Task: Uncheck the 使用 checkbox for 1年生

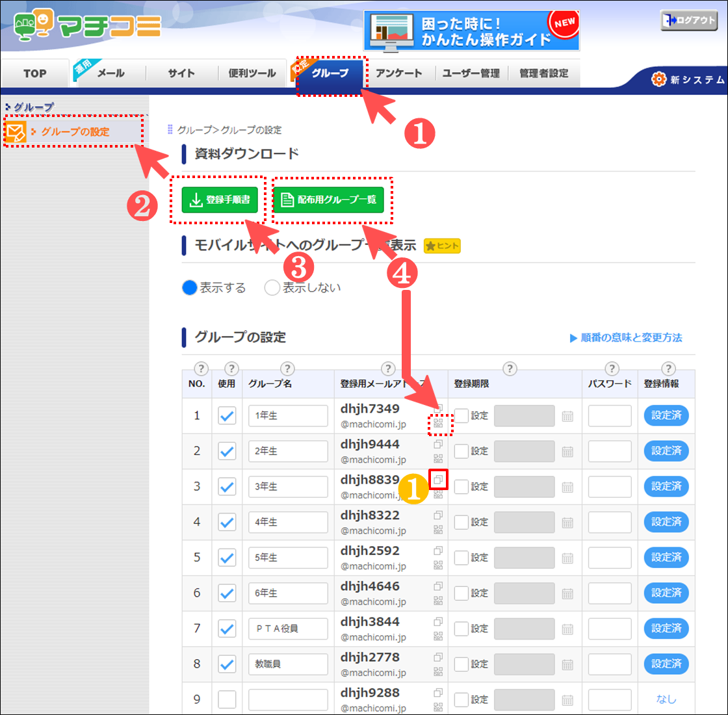Action: 227,416
